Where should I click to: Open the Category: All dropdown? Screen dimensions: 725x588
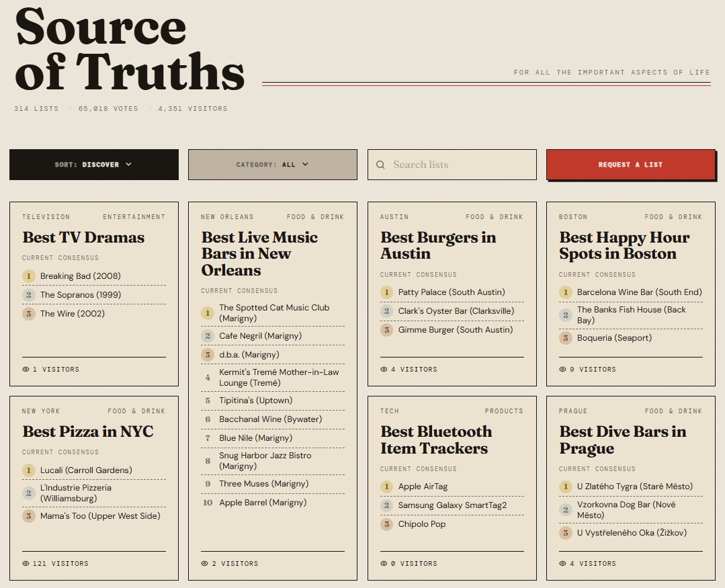pos(273,165)
